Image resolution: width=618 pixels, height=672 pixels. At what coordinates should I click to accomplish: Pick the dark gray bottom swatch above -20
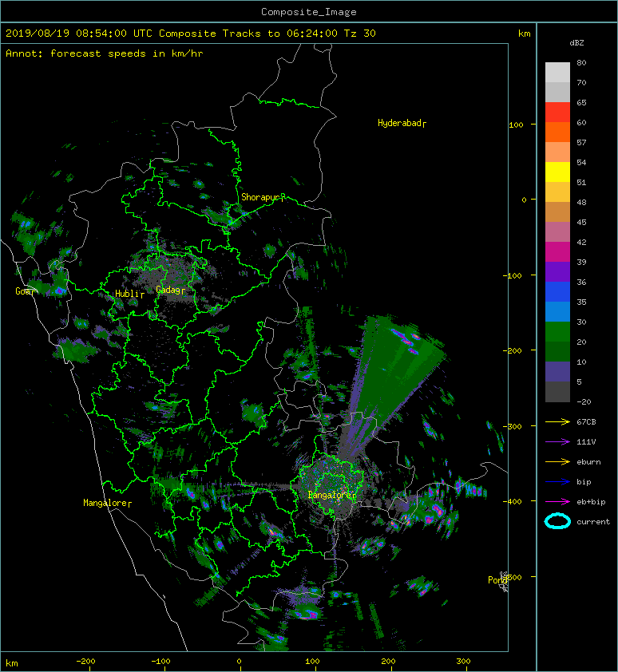coord(557,392)
